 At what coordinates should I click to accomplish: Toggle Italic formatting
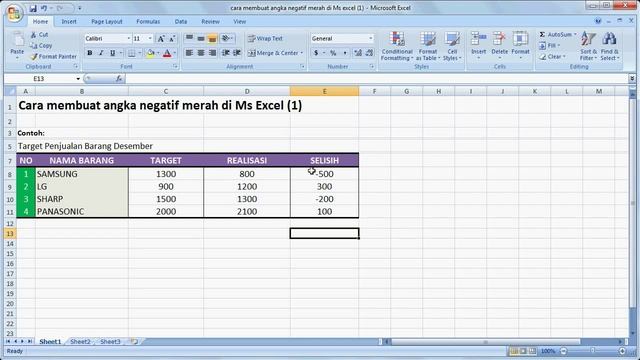pos(101,53)
